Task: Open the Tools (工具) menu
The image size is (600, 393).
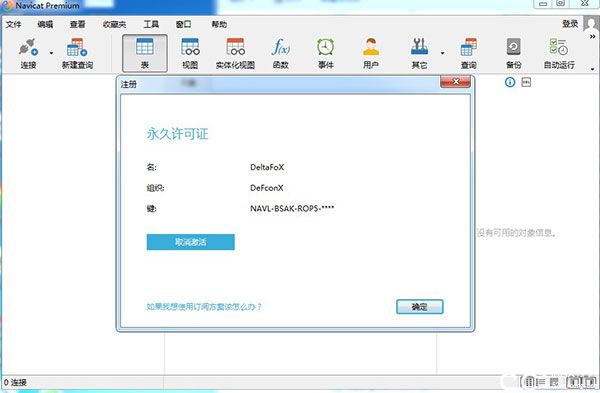Action: [151, 24]
